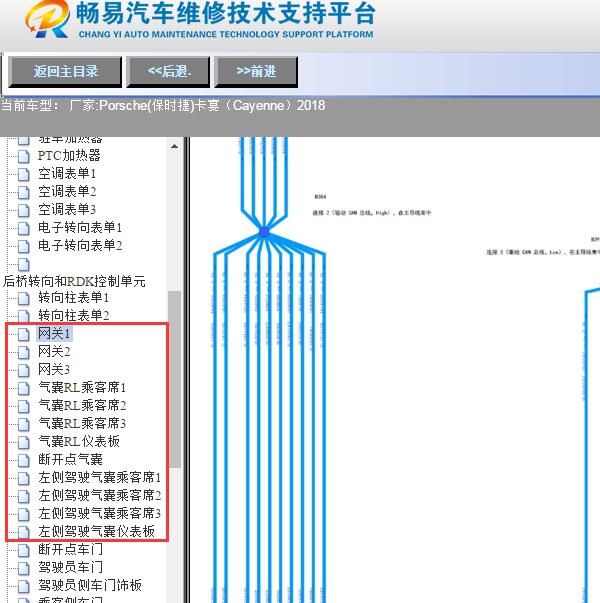The width and height of the screenshot is (600, 603).
Task: Click the page icon beside 转向柱表单1
Action: coord(24,299)
